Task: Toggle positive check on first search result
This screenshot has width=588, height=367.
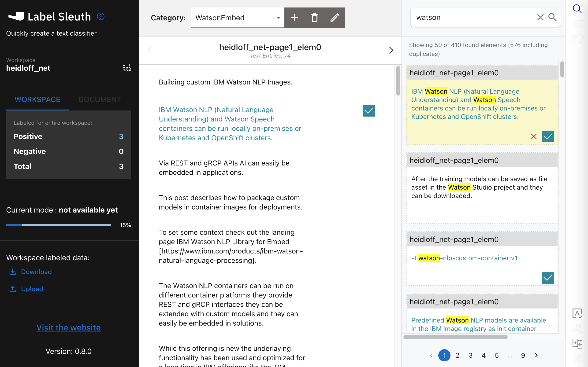Action: click(x=548, y=136)
